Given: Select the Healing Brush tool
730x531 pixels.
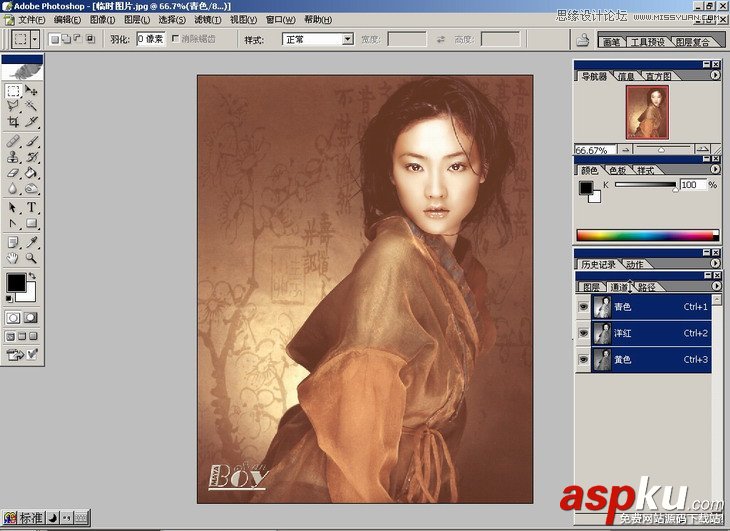Looking at the screenshot, I should (13, 141).
